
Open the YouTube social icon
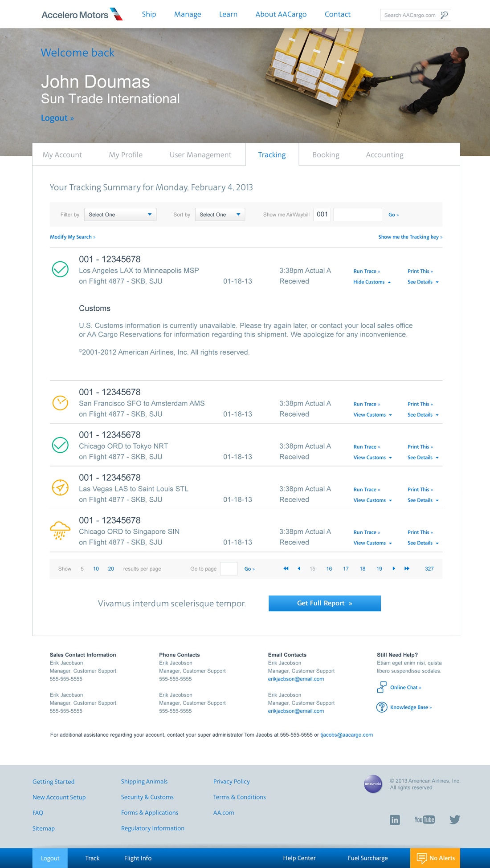tap(424, 819)
